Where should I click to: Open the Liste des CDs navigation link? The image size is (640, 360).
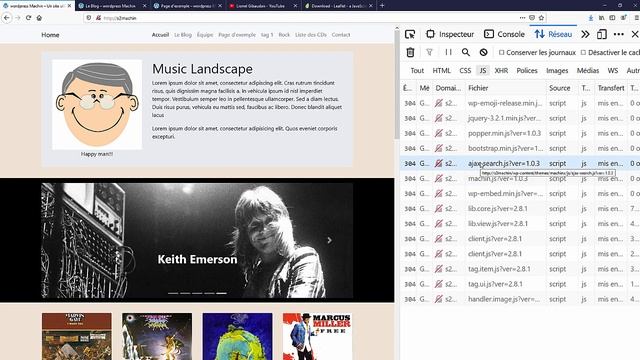(311, 35)
